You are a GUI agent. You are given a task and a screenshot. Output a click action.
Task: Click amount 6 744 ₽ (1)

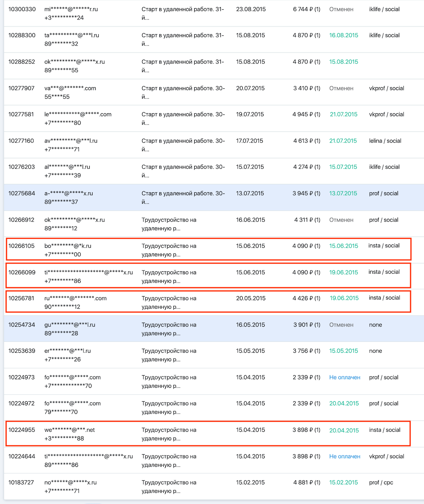click(x=307, y=9)
